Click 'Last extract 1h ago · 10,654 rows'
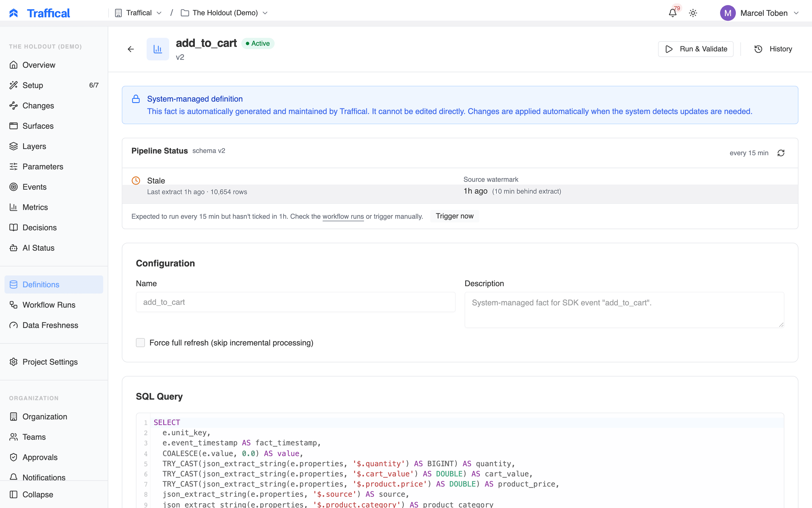 coord(197,192)
